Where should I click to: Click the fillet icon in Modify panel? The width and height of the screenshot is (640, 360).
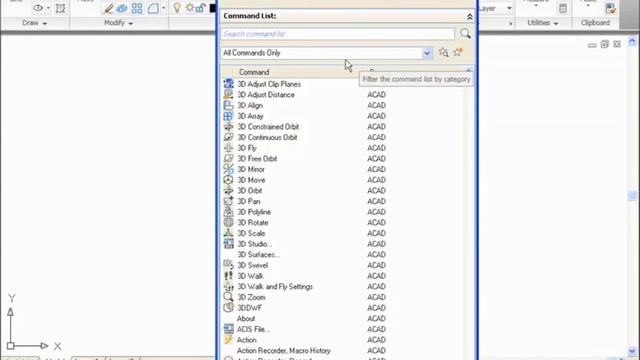153,8
